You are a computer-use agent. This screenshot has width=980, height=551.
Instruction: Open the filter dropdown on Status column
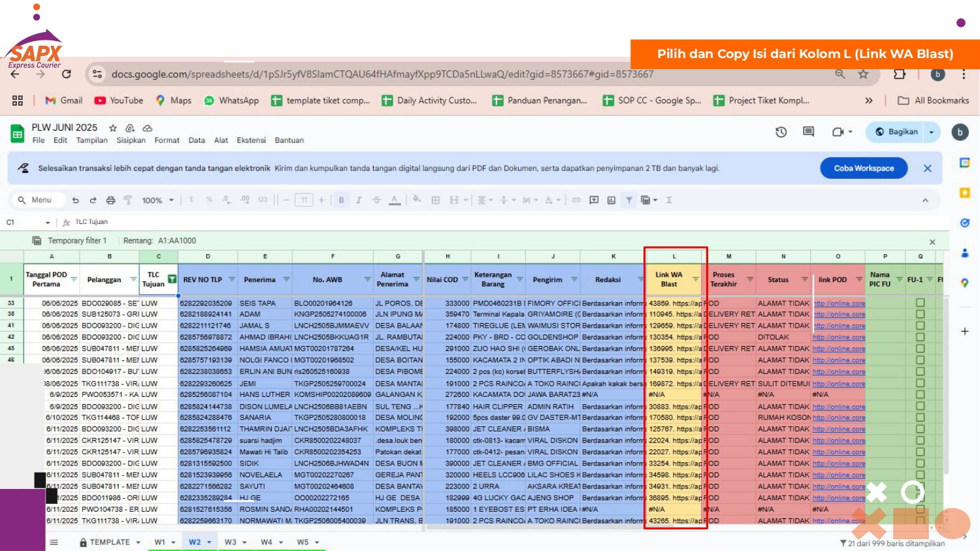(x=805, y=279)
